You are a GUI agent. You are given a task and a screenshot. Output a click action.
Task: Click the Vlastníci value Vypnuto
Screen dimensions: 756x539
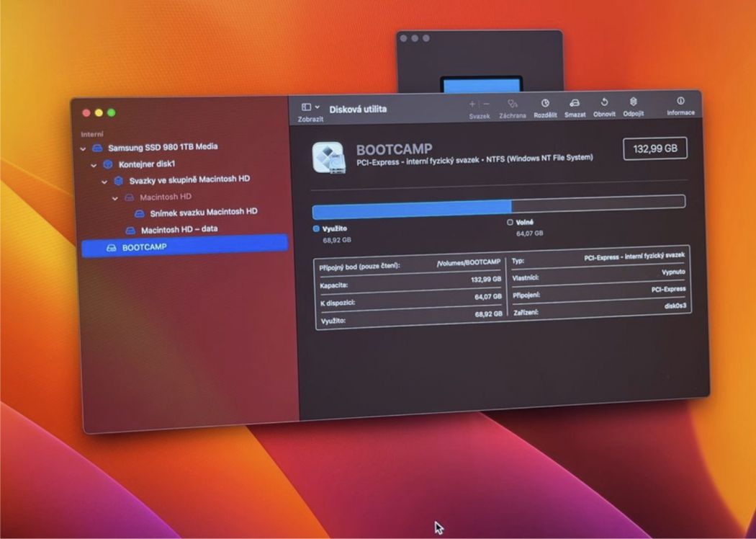tap(673, 272)
